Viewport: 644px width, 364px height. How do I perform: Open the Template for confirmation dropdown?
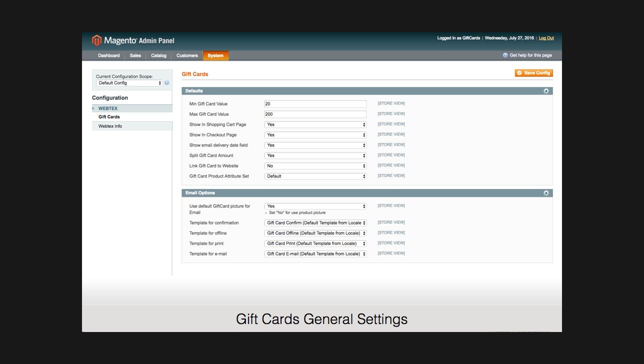(315, 223)
